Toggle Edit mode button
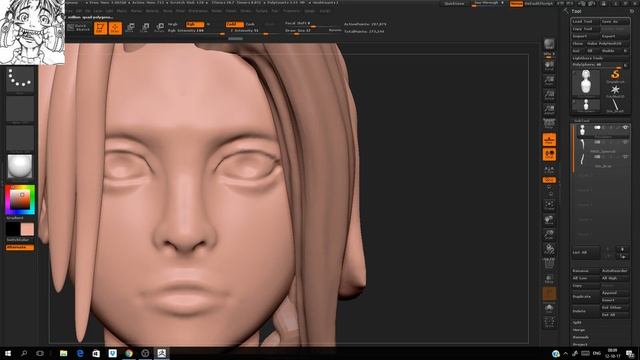This screenshot has width=640, height=360. [x=100, y=28]
